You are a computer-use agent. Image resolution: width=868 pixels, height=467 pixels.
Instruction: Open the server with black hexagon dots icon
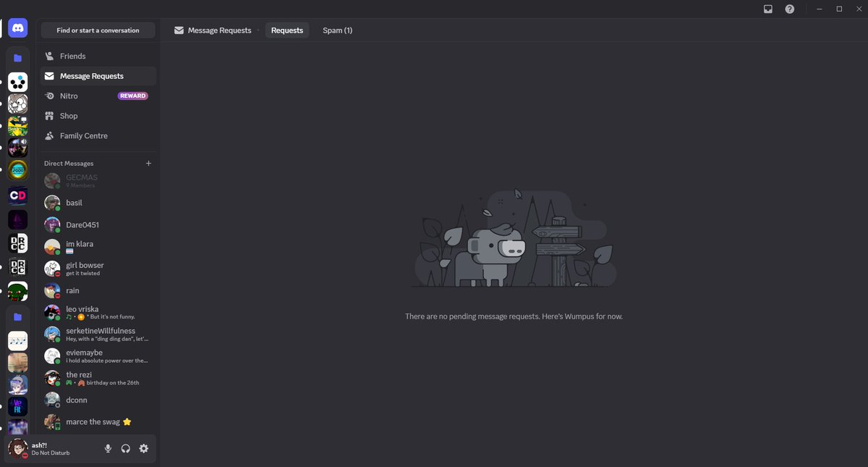[x=18, y=83]
